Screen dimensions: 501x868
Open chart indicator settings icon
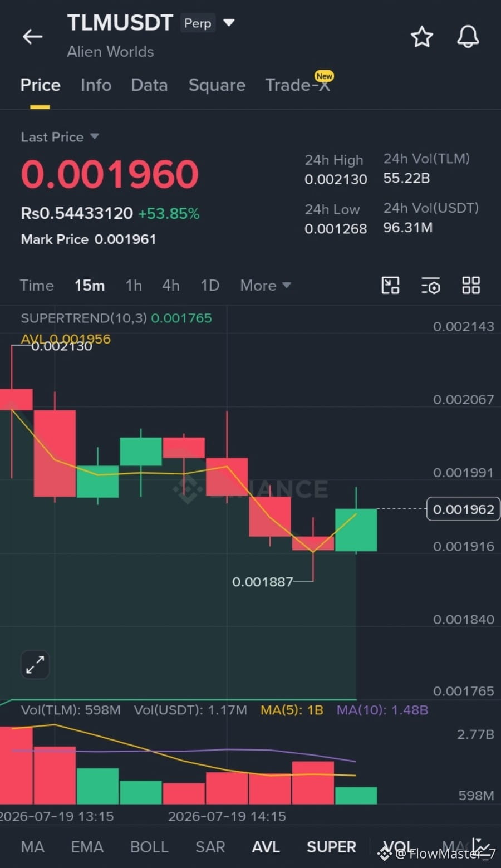click(x=430, y=285)
